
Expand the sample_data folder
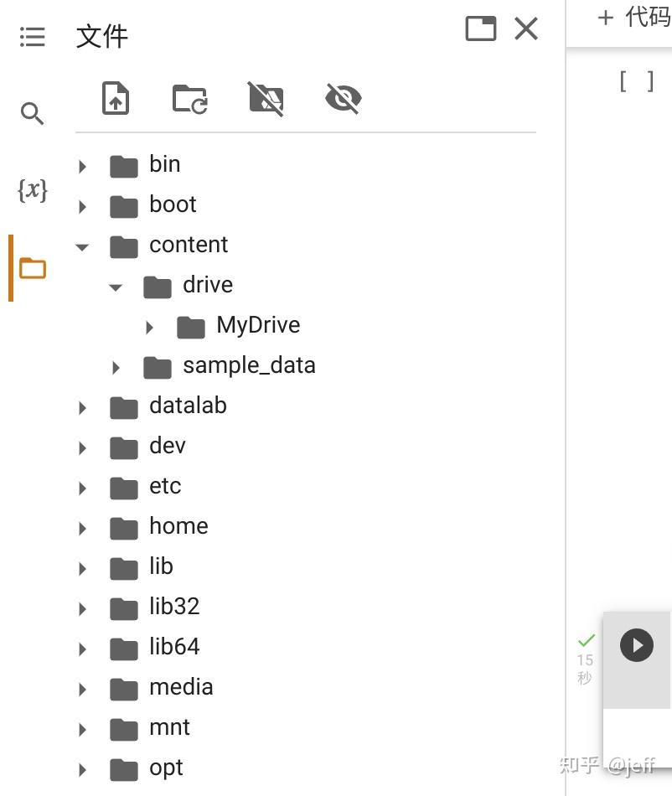click(116, 367)
